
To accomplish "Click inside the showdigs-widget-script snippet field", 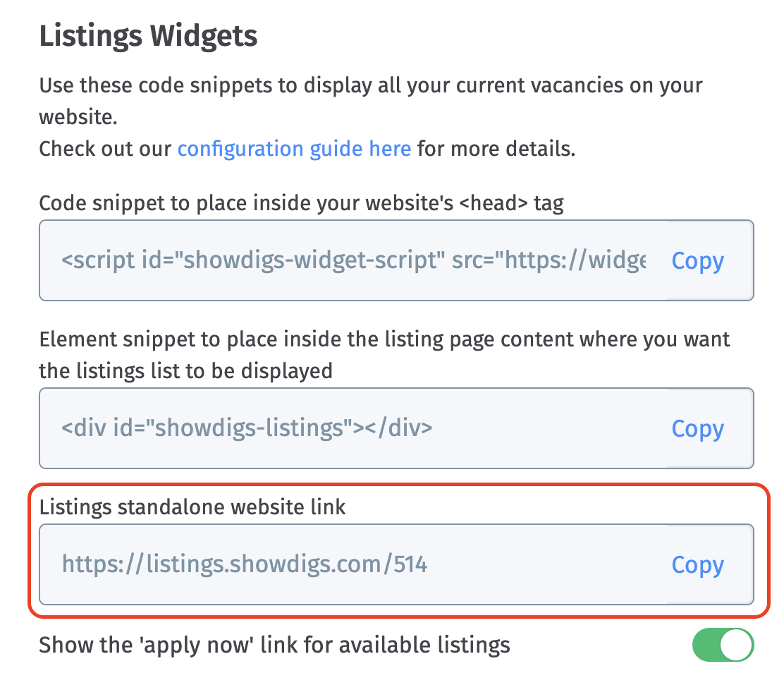I will [x=353, y=261].
